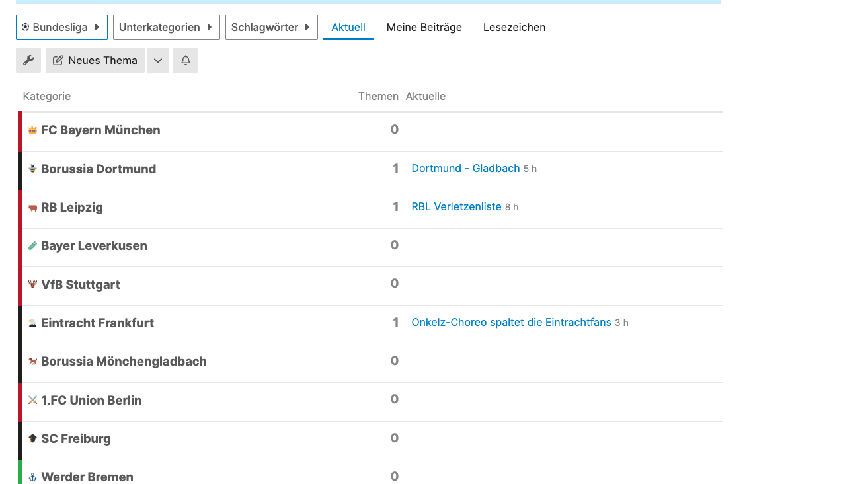Click the 8 h timestamp on RBL Verletzenliste

(x=512, y=207)
